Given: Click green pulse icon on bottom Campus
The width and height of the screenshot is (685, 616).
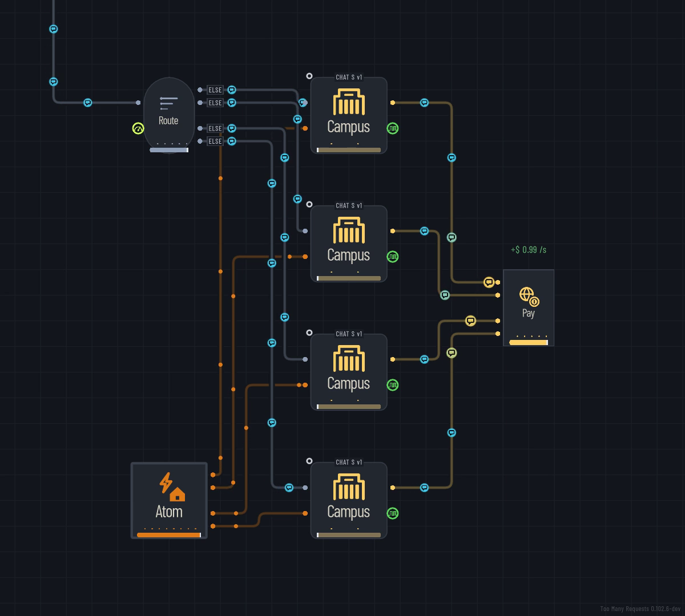Looking at the screenshot, I should pyautogui.click(x=393, y=513).
